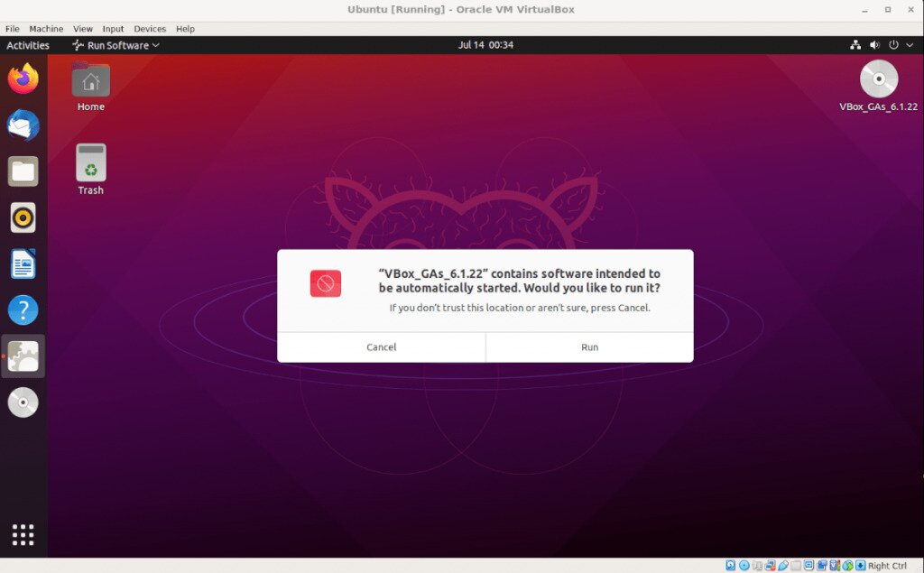924x573 pixels.
Task: Click the USB devices icon in the status bar
Action: 784,564
